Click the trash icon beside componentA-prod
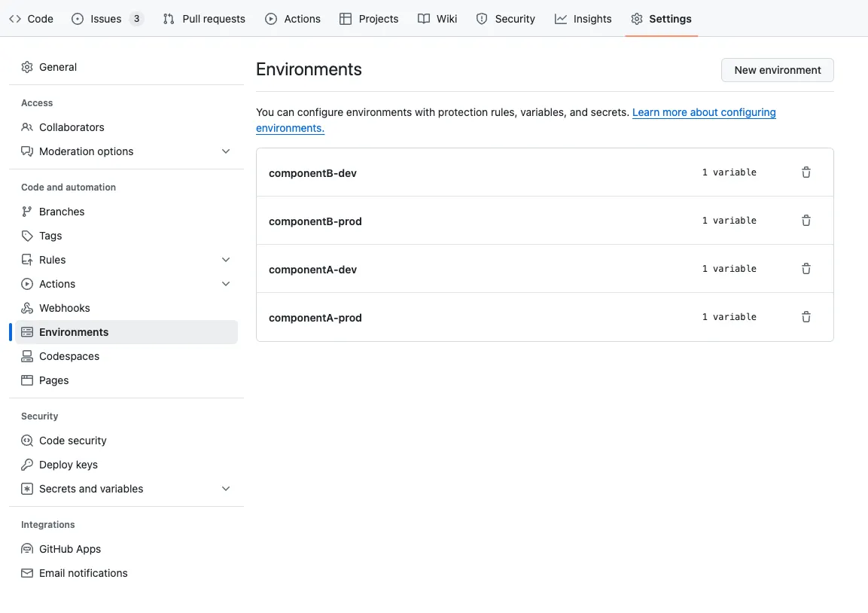The height and width of the screenshot is (613, 868). pyautogui.click(x=806, y=317)
